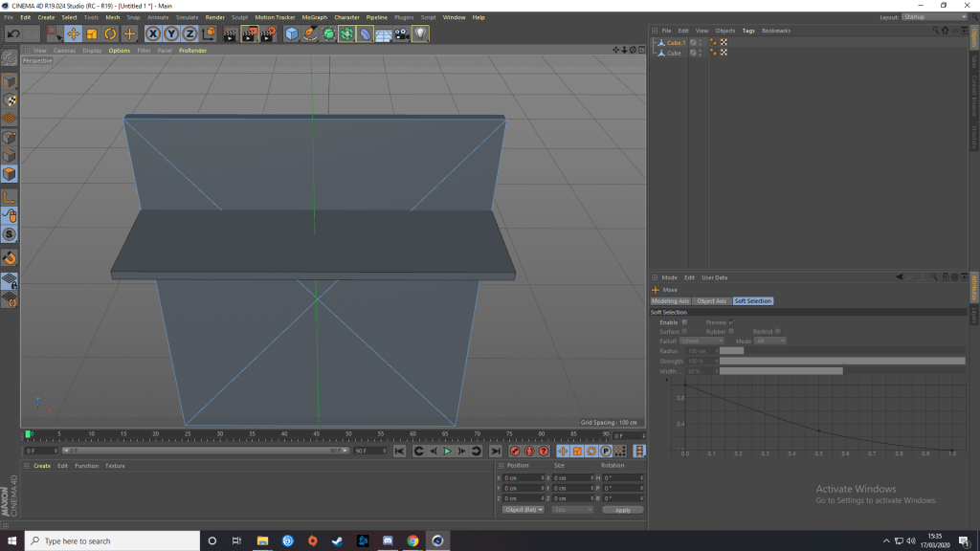980x551 pixels.
Task: Select Cube.1 in the object manager
Action: (676, 42)
